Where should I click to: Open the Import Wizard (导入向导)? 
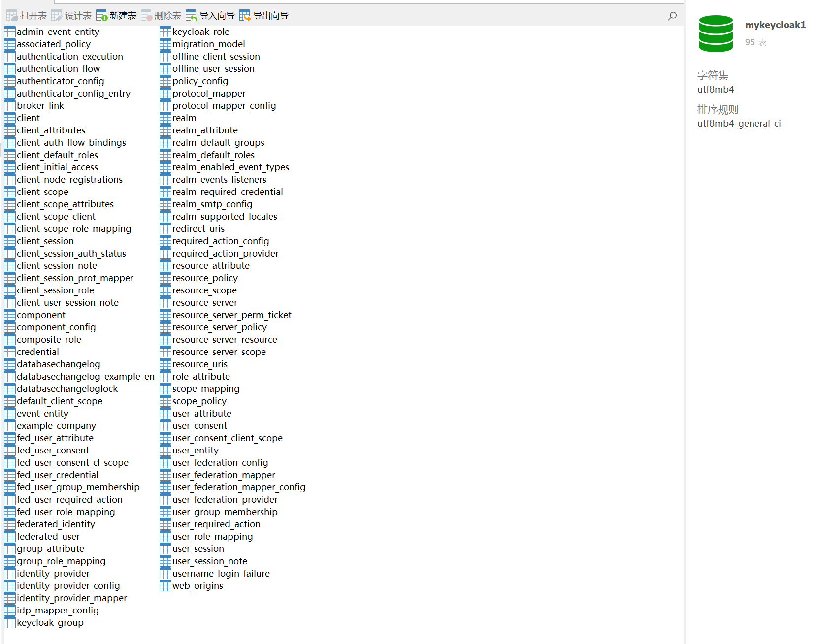coord(210,16)
